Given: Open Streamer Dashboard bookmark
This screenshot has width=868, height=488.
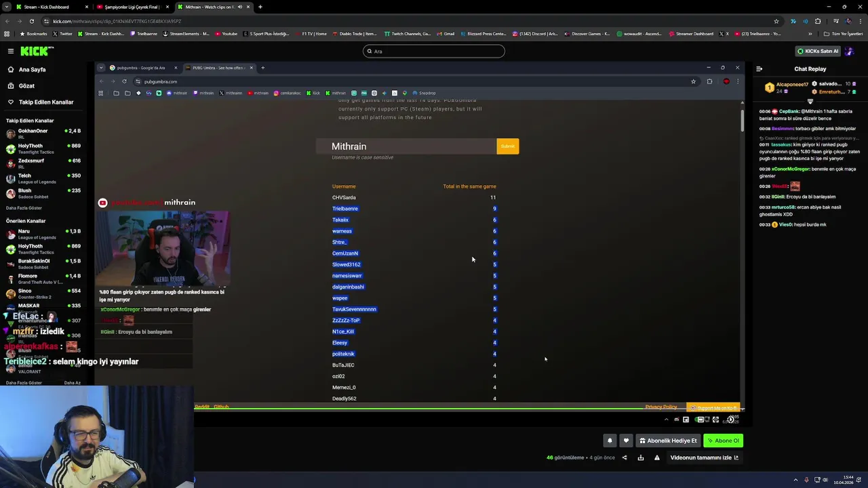Looking at the screenshot, I should coord(691,34).
